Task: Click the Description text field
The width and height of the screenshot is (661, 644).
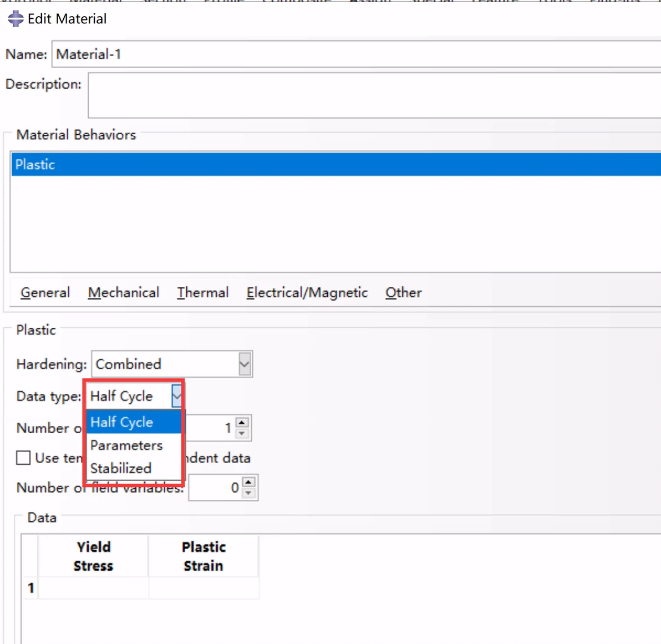Action: tap(374, 95)
